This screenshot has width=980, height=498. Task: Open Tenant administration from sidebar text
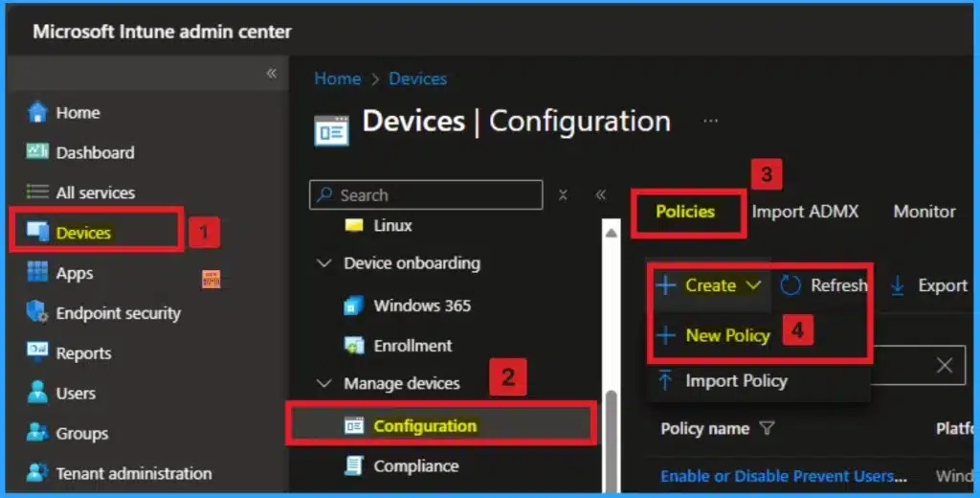[134, 473]
